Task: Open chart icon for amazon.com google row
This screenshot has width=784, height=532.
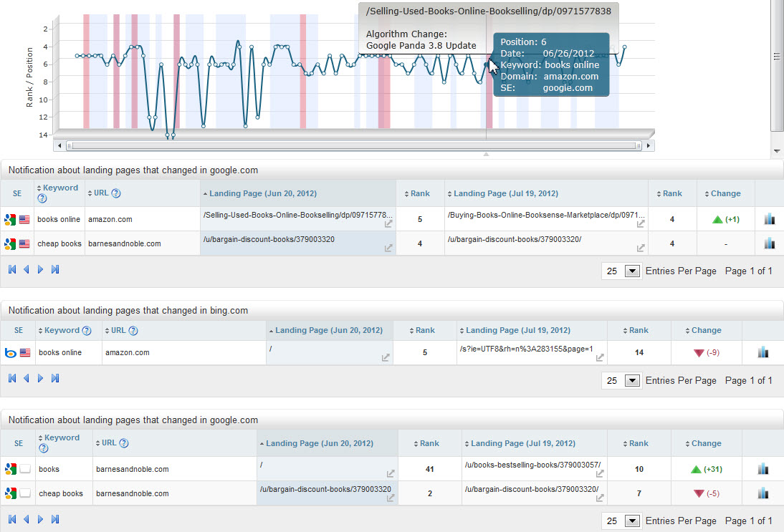Action: [x=769, y=219]
